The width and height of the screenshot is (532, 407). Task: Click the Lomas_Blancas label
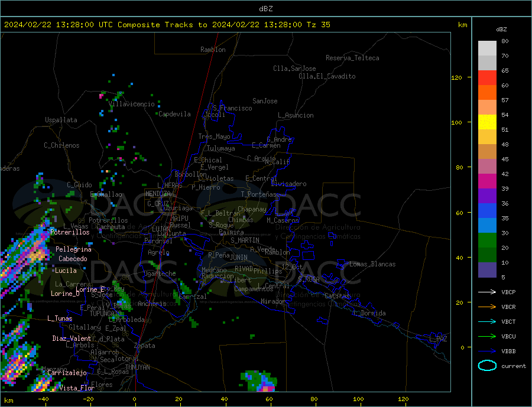click(372, 264)
